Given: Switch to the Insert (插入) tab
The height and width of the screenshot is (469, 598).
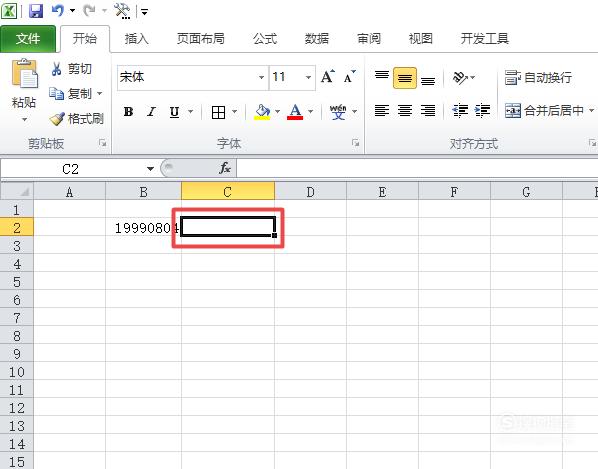Looking at the screenshot, I should (136, 39).
